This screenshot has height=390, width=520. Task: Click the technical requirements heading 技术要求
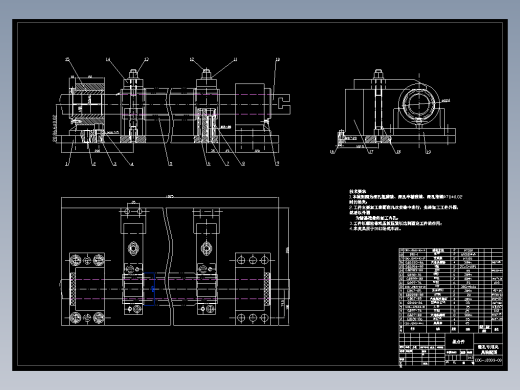(358, 191)
